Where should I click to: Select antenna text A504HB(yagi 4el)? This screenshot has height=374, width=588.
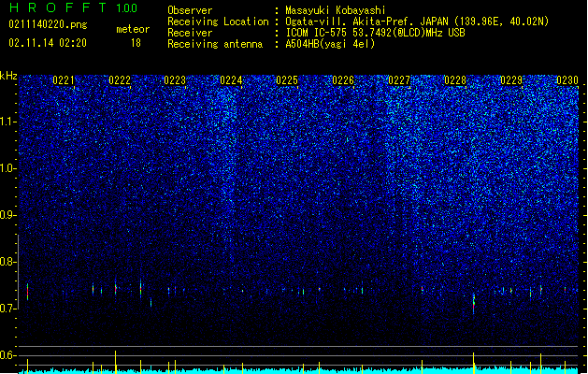(x=330, y=44)
